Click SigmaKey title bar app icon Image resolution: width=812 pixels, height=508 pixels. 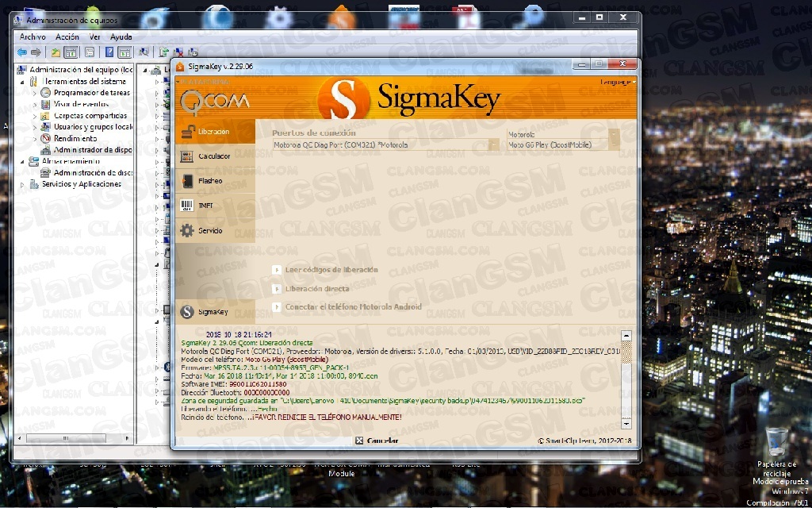coord(180,67)
